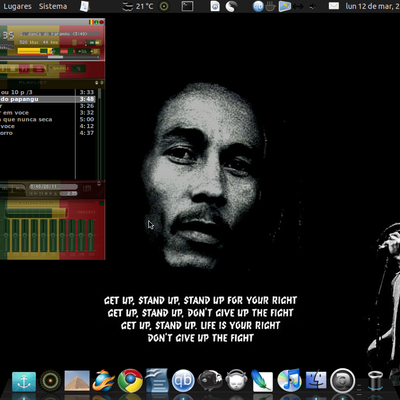Open the camera lens dock icon

point(343,380)
